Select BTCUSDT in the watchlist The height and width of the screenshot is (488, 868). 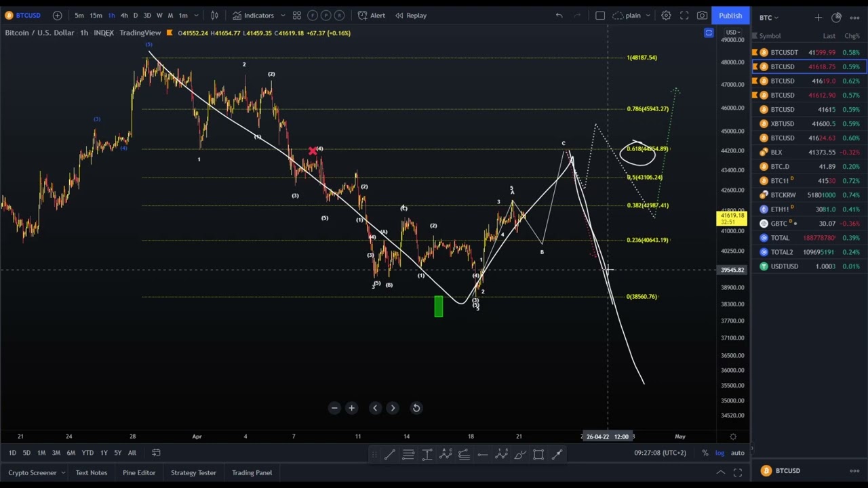pos(808,52)
